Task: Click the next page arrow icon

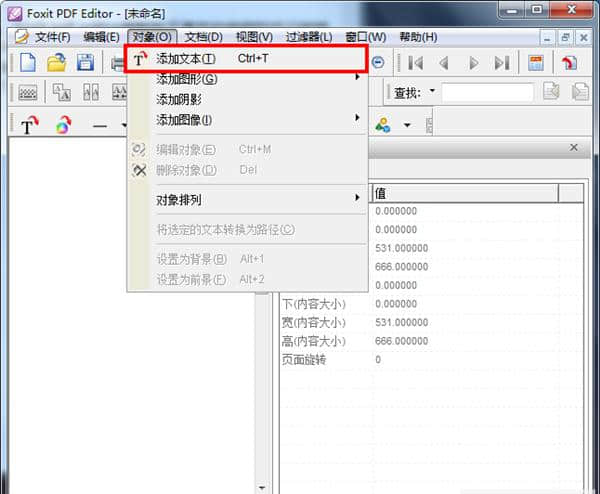Action: (x=473, y=63)
